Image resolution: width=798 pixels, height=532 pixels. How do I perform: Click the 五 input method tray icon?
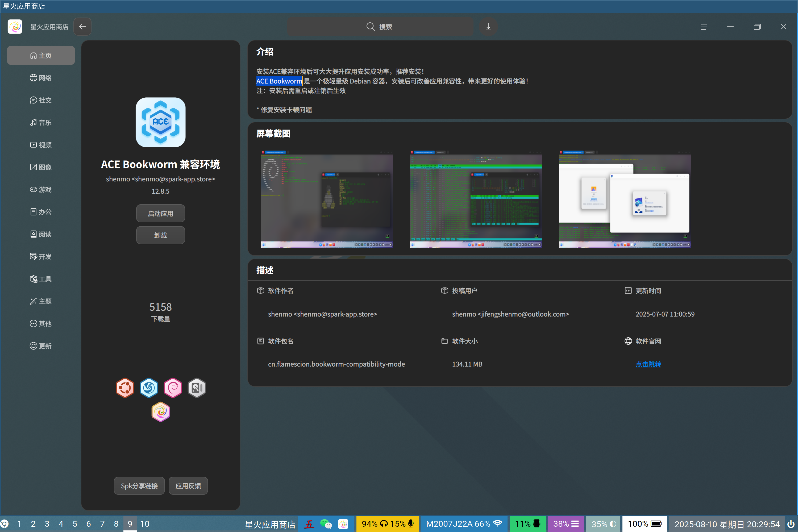click(x=309, y=524)
